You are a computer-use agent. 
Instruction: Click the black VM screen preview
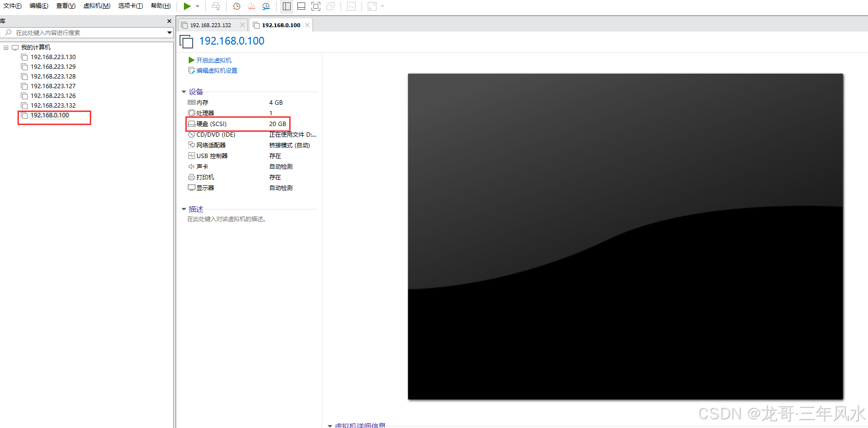tap(625, 237)
